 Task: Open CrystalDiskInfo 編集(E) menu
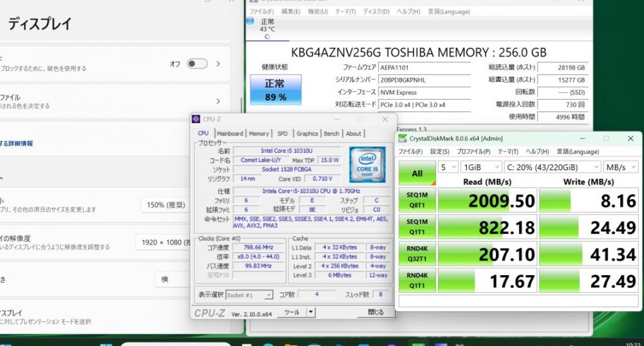tap(291, 12)
